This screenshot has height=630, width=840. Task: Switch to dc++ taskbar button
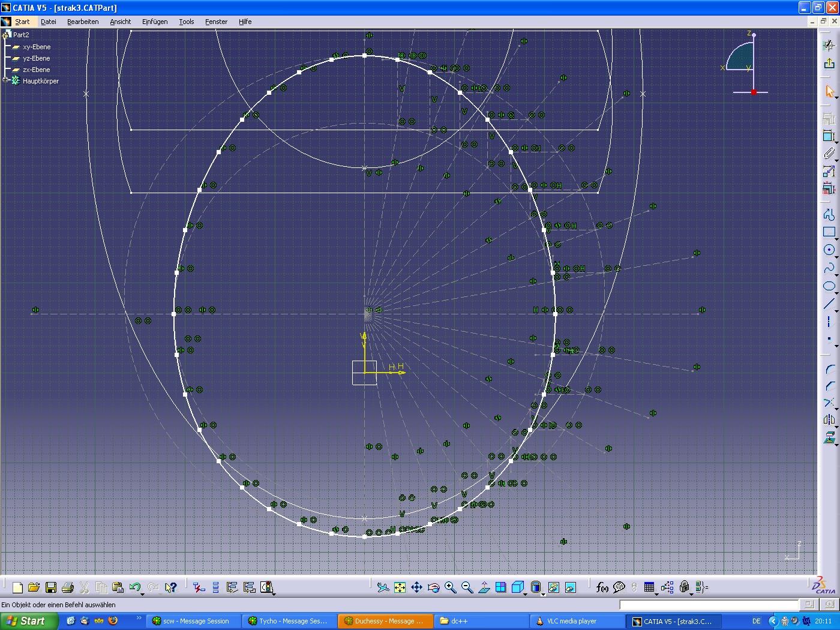[x=481, y=621]
